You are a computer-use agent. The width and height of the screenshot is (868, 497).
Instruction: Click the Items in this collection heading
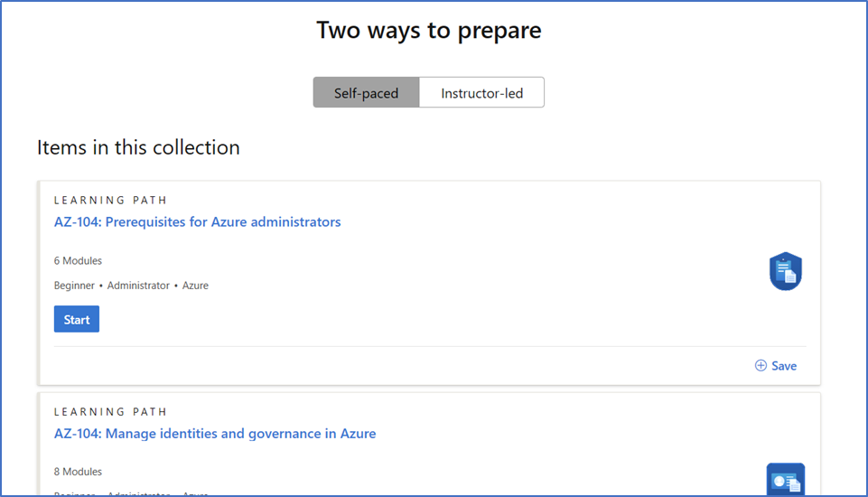pyautogui.click(x=138, y=147)
